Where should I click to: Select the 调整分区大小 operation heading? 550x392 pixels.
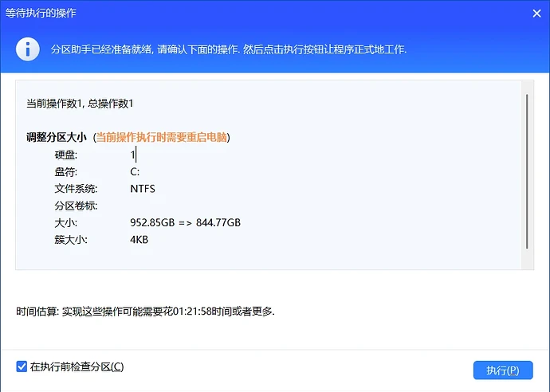tap(57, 137)
